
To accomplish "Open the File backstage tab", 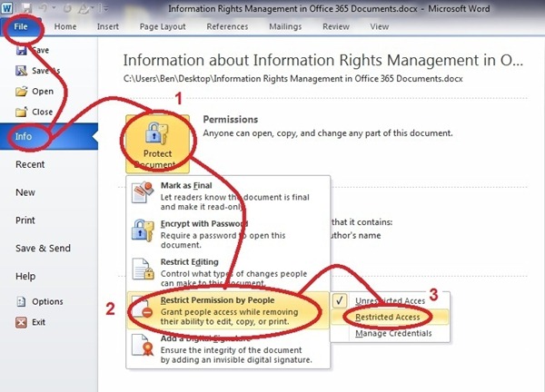I will 21,26.
